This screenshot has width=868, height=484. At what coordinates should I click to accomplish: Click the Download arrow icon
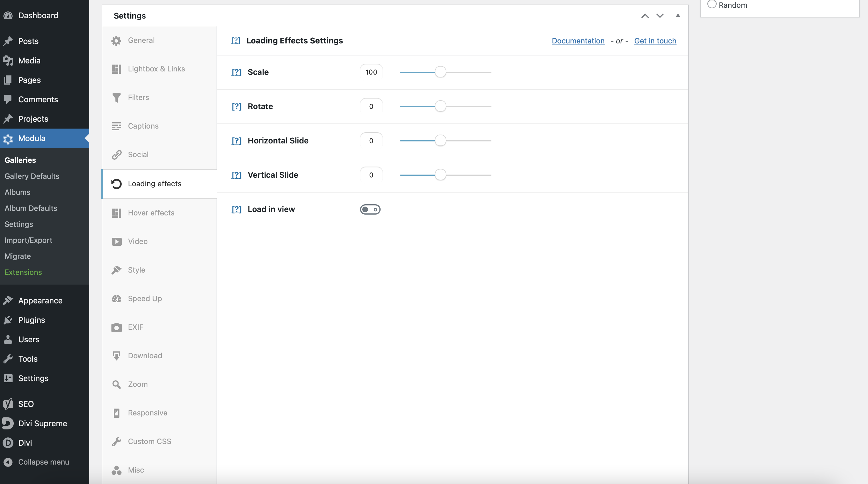point(116,356)
